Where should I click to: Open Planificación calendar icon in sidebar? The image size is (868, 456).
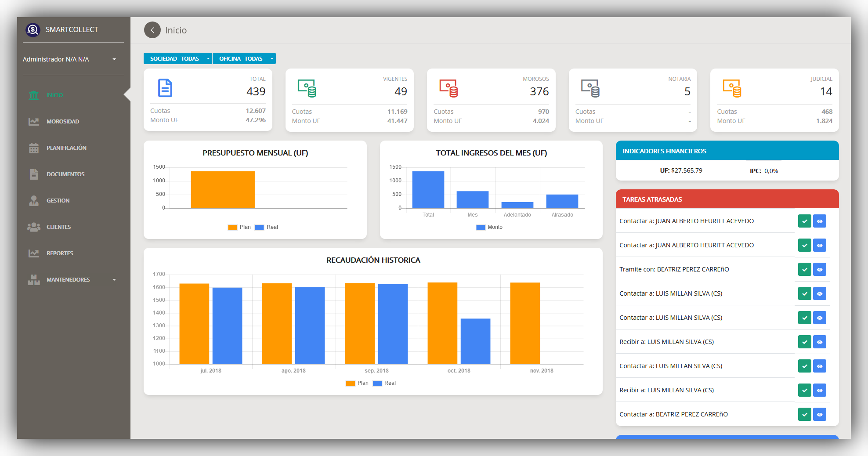pos(34,148)
